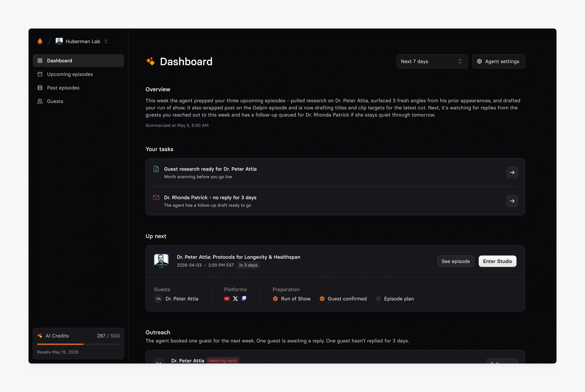Open Guest research task arrow
585x392 pixels.
click(512, 172)
